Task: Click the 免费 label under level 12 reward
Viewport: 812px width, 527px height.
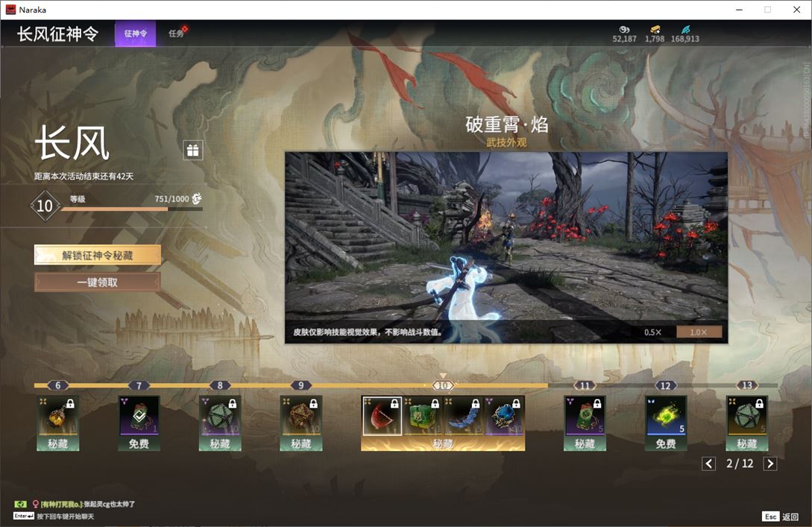Action: pos(665,444)
